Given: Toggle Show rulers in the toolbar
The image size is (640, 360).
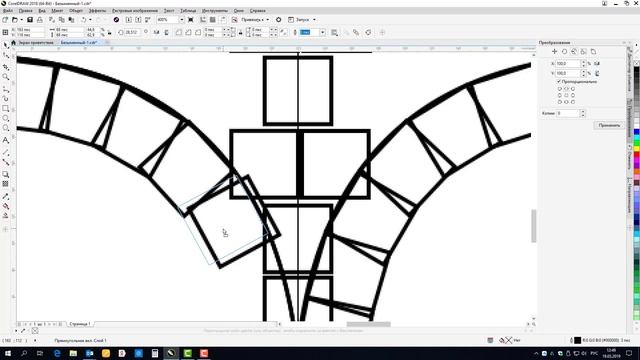Looking at the screenshot, I should pos(203,20).
